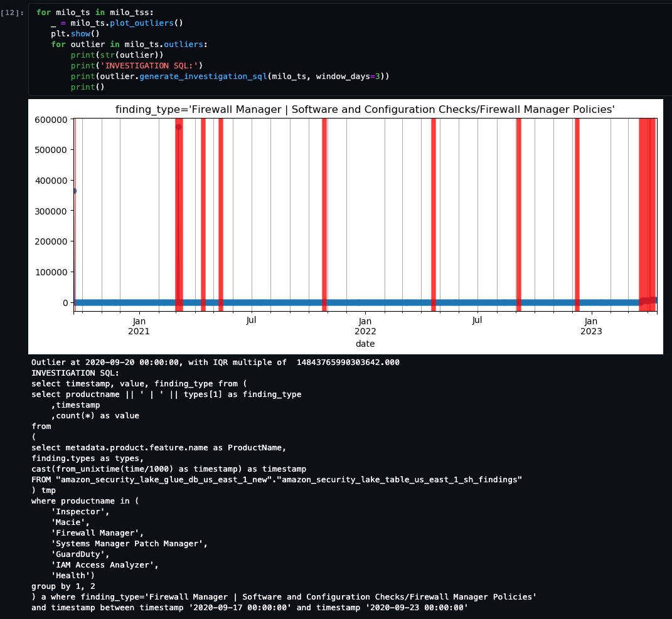The width and height of the screenshot is (672, 619).
Task: Click the Jul 2022 tick label
Action: (x=477, y=320)
